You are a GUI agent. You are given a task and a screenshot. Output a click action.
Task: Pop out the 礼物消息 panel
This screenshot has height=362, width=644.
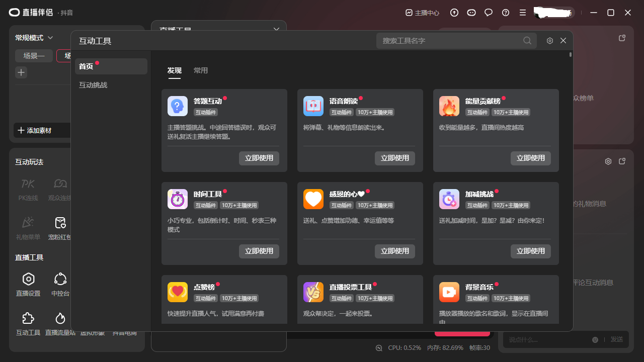coord(622,161)
